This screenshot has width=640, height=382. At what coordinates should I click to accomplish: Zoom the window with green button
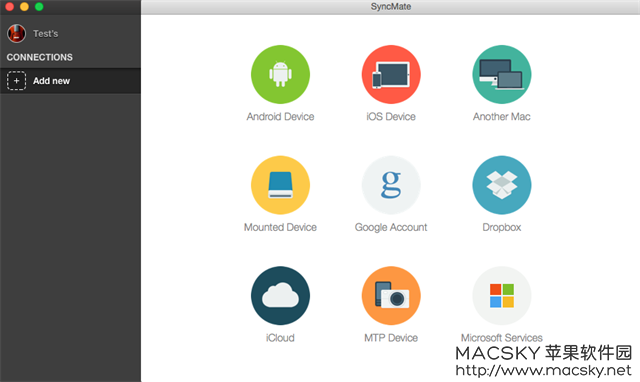point(39,7)
